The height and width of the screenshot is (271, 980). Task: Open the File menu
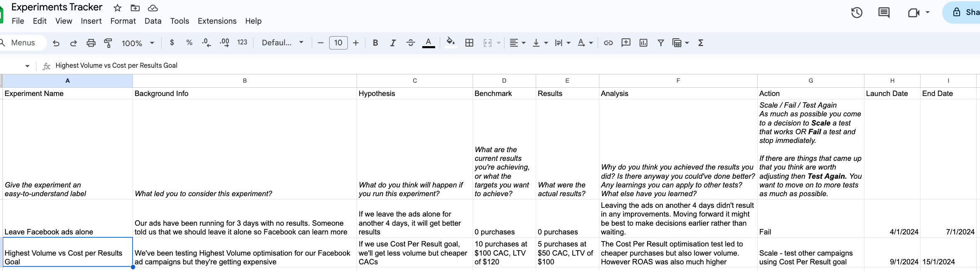18,21
